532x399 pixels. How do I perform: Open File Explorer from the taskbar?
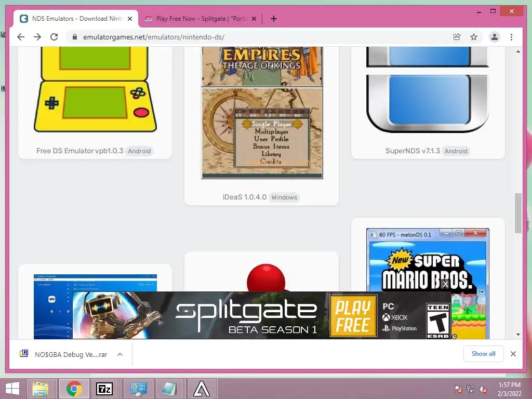pos(41,389)
